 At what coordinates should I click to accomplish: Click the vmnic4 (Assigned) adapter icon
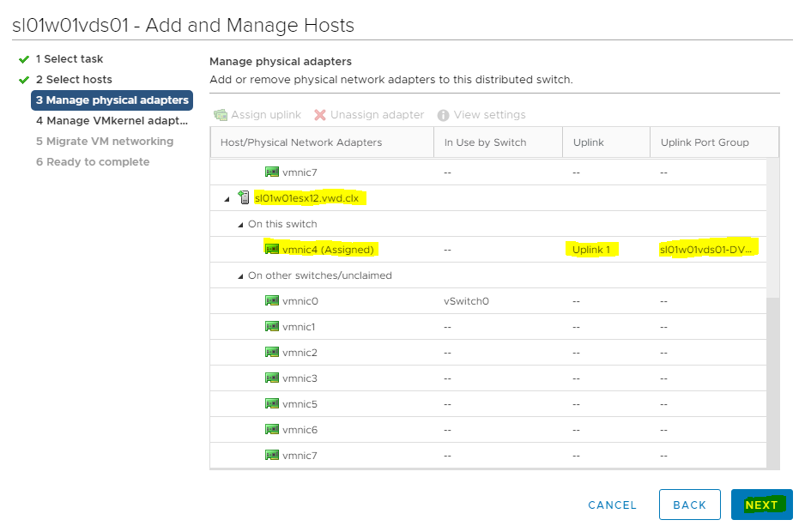pos(271,249)
